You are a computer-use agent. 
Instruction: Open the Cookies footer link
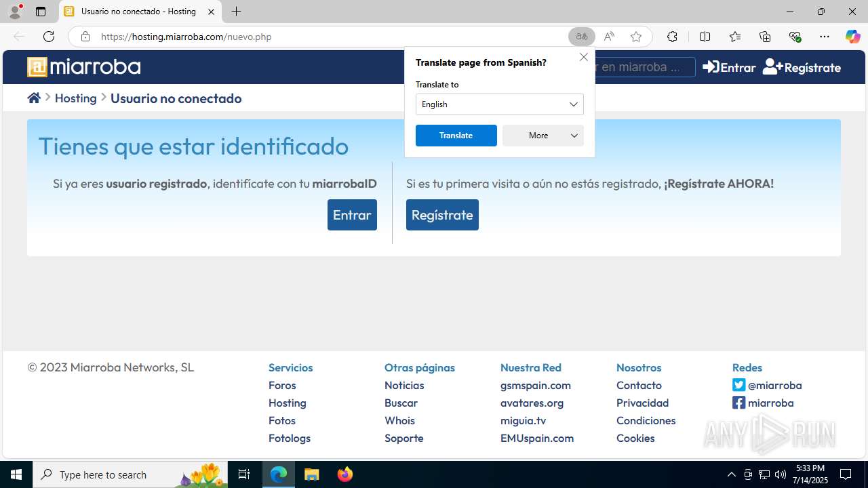click(635, 438)
